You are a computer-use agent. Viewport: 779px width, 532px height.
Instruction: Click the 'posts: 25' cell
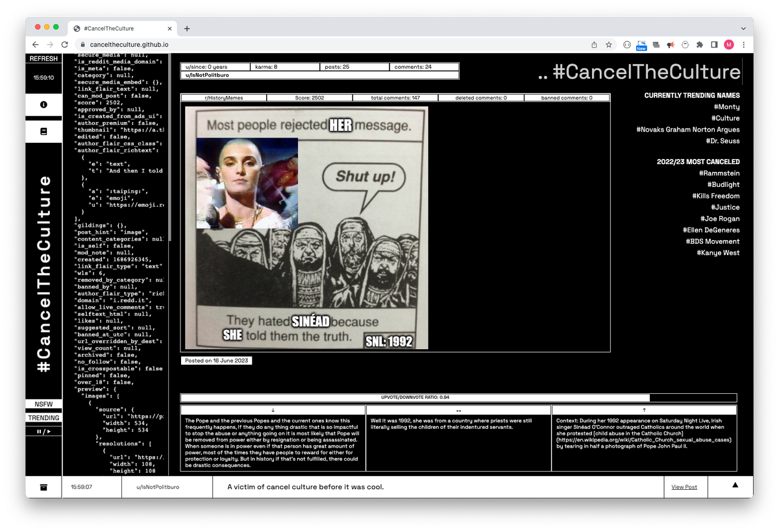tap(354, 67)
